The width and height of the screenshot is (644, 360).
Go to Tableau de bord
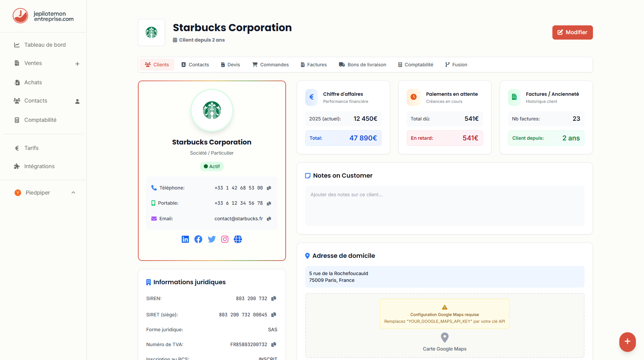click(45, 45)
